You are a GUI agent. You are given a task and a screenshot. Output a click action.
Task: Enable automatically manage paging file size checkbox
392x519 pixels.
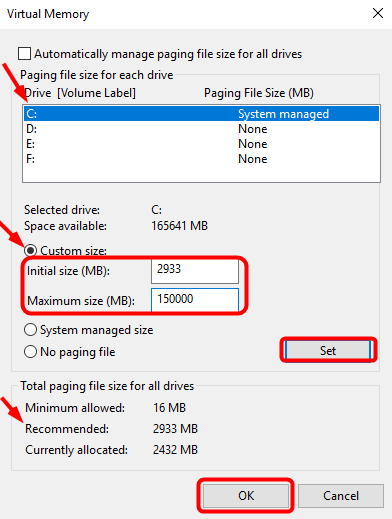coord(24,54)
